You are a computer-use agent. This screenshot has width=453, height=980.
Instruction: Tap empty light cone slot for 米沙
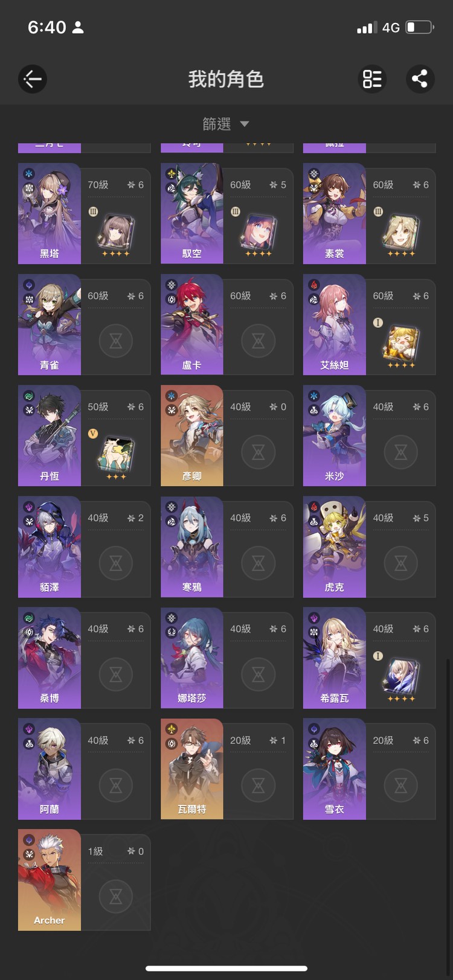tap(401, 452)
